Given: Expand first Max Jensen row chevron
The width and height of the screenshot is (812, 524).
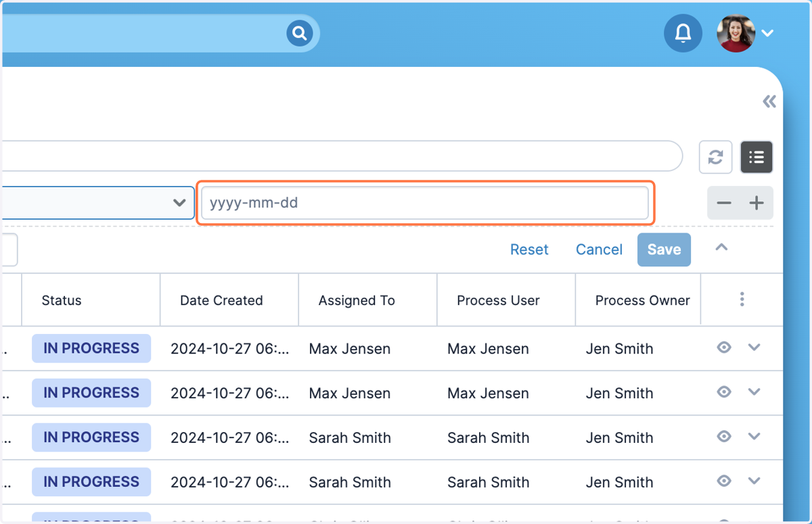Looking at the screenshot, I should click(754, 348).
